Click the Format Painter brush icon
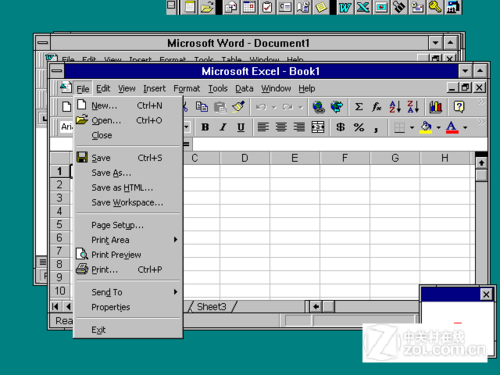Image resolution: width=500 pixels, height=375 pixels. (x=238, y=107)
